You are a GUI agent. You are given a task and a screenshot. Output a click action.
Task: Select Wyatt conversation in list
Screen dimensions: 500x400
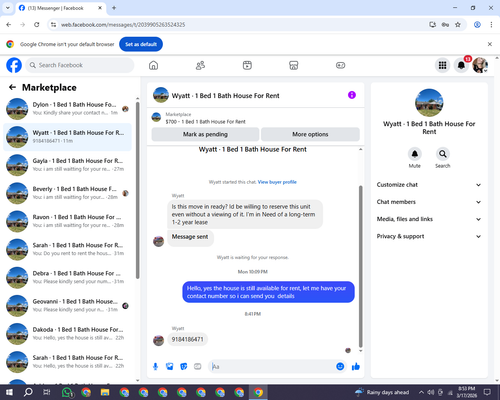tap(67, 137)
